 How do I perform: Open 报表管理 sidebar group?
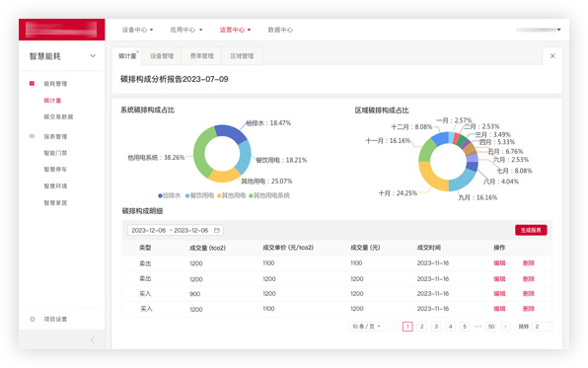55,136
